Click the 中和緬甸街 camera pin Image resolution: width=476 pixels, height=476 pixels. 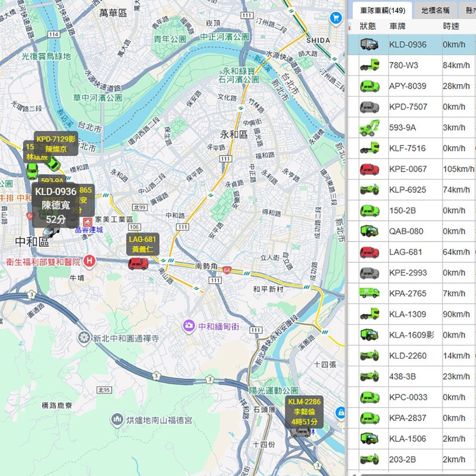pos(189,327)
